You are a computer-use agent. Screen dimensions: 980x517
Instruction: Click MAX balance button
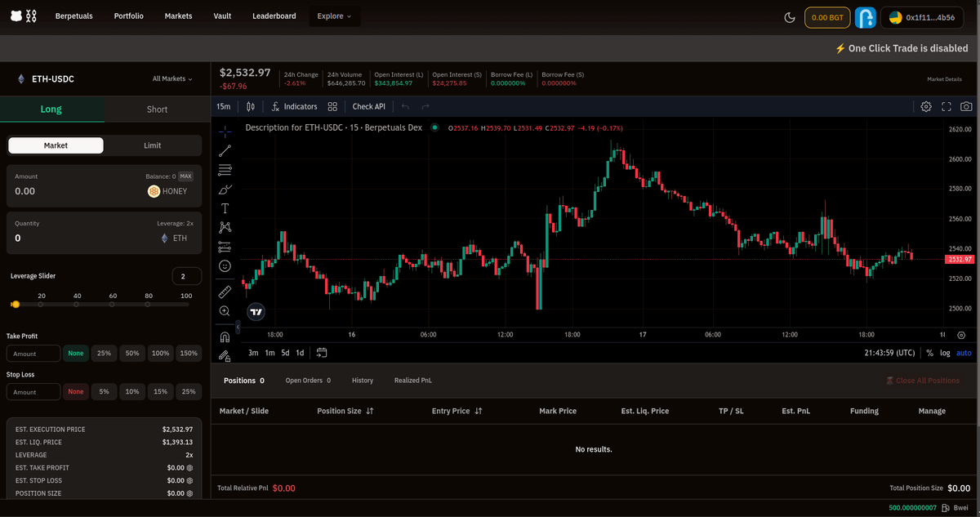pos(186,176)
